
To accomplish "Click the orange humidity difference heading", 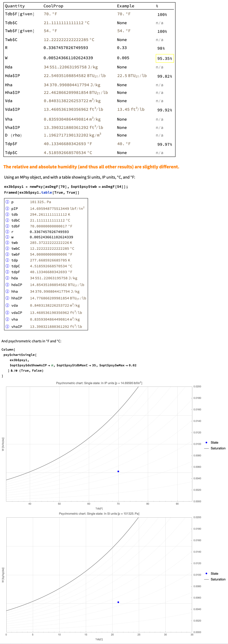I will click(x=91, y=167).
